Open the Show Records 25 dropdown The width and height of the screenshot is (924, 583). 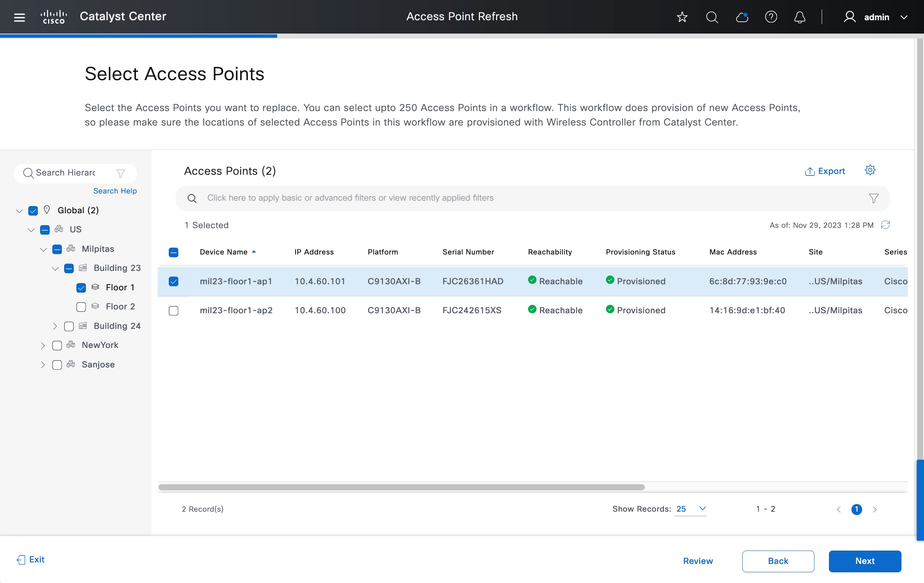[x=691, y=509]
